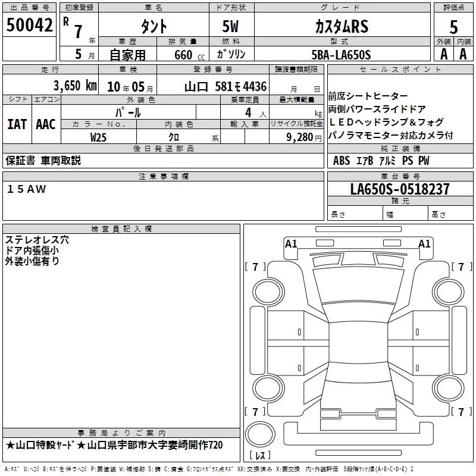Select the exterior color パール
Image resolution: width=476 pixels, height=476 pixels.
(128, 112)
